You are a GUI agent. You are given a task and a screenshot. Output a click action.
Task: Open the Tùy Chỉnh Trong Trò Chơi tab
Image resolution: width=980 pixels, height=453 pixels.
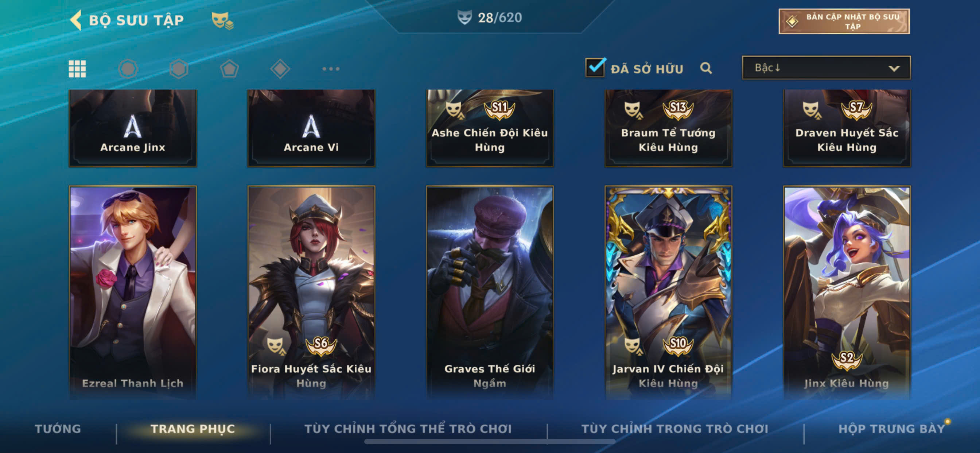[x=675, y=429]
